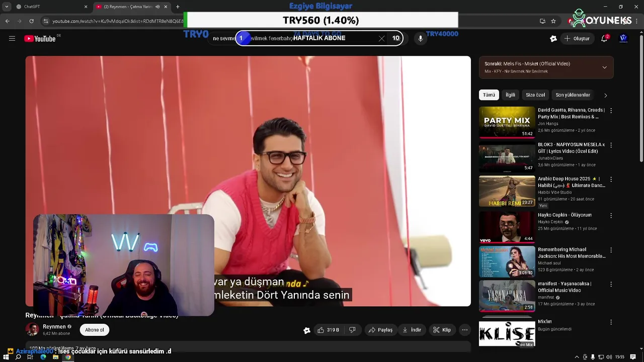Open more actions three-dot button under video
644x362 pixels.
click(465, 330)
